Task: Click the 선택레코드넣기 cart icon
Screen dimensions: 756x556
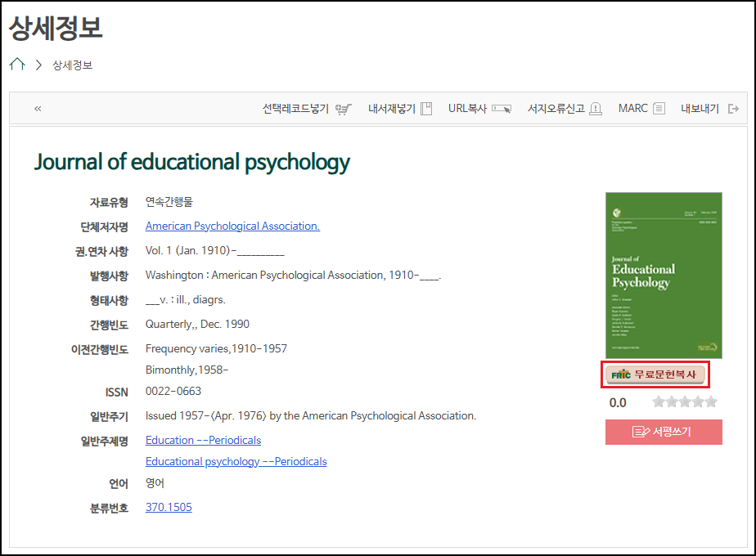Action: coord(344,109)
